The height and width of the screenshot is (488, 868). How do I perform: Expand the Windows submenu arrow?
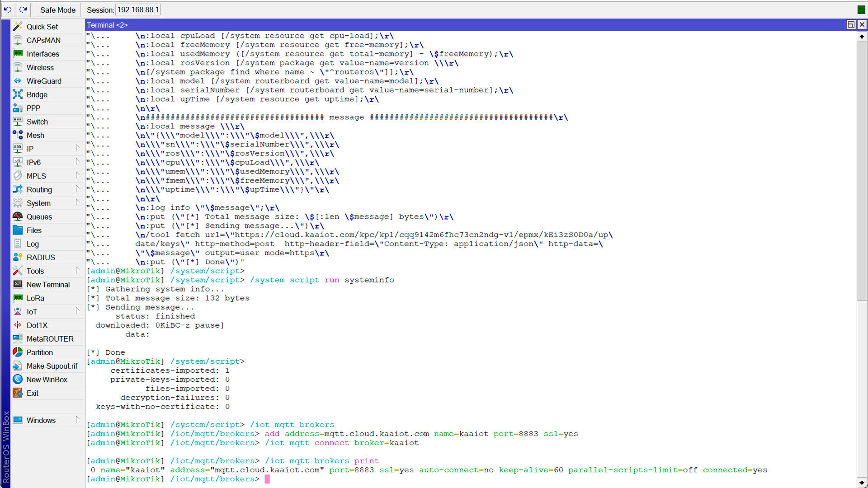tap(77, 419)
